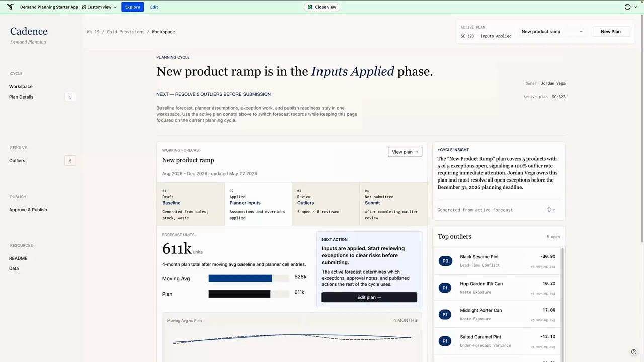Click the Close view button
Image resolution: width=644 pixels, height=362 pixels.
[321, 7]
